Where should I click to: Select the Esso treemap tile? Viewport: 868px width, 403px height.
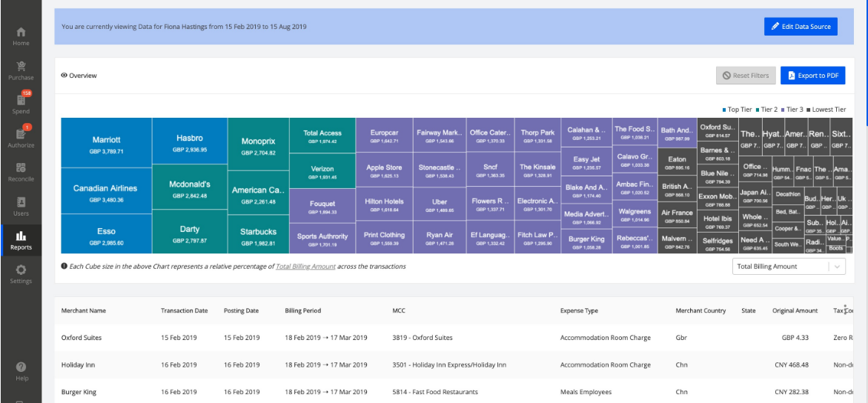point(106,233)
